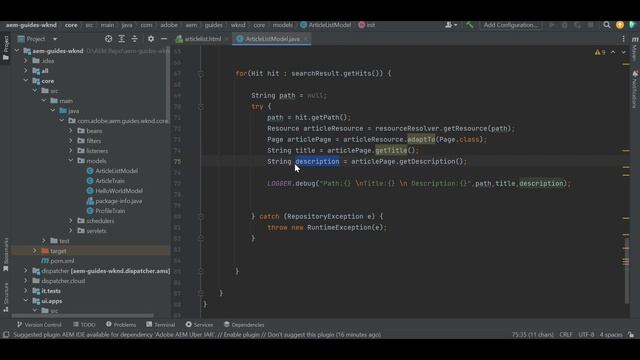Open Version Control tool window
The width and height of the screenshot is (640, 360).
39,325
